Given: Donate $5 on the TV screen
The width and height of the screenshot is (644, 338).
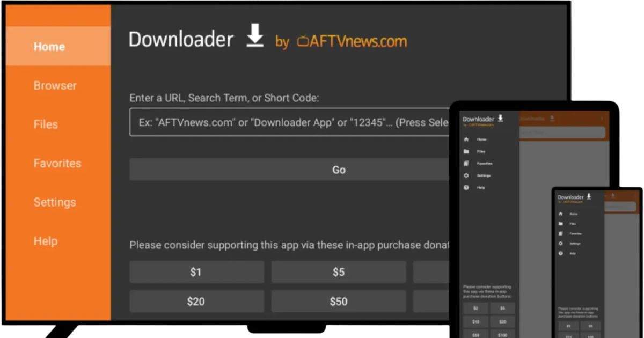Looking at the screenshot, I should pyautogui.click(x=339, y=272).
